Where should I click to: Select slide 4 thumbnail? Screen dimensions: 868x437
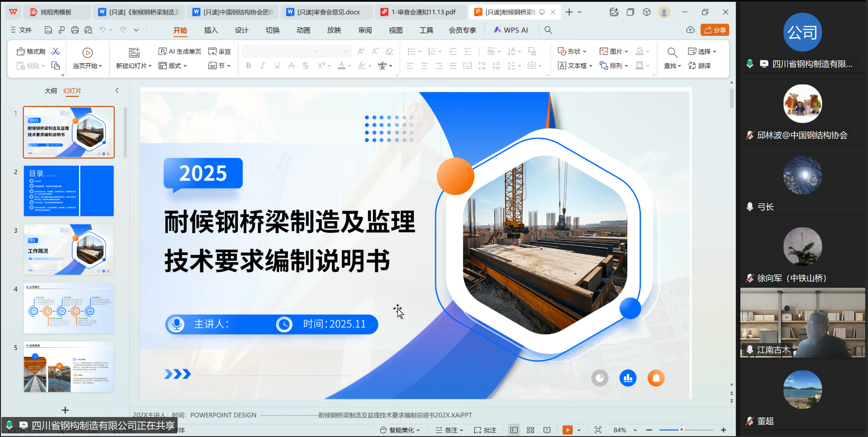click(x=69, y=308)
